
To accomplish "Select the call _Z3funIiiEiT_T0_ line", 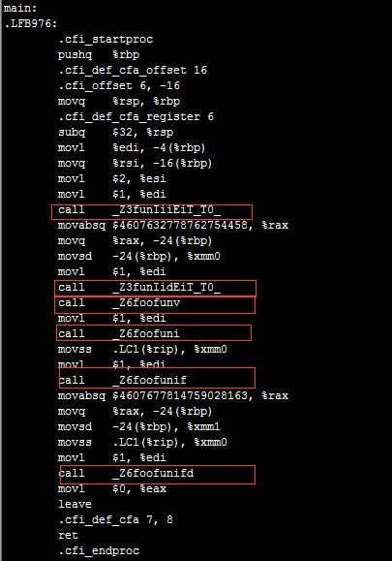I will click(139, 209).
